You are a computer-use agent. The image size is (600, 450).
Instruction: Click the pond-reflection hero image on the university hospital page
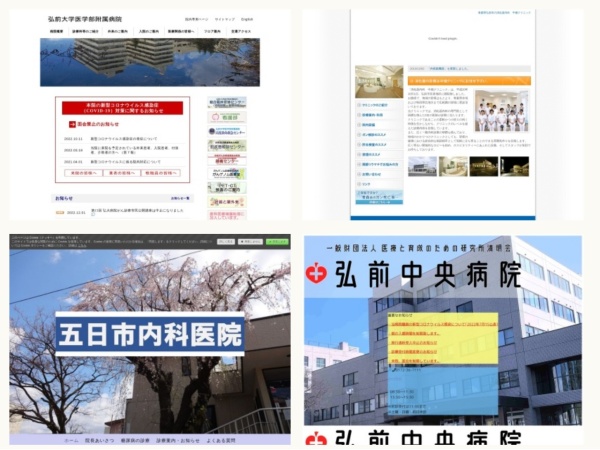[x=150, y=62]
